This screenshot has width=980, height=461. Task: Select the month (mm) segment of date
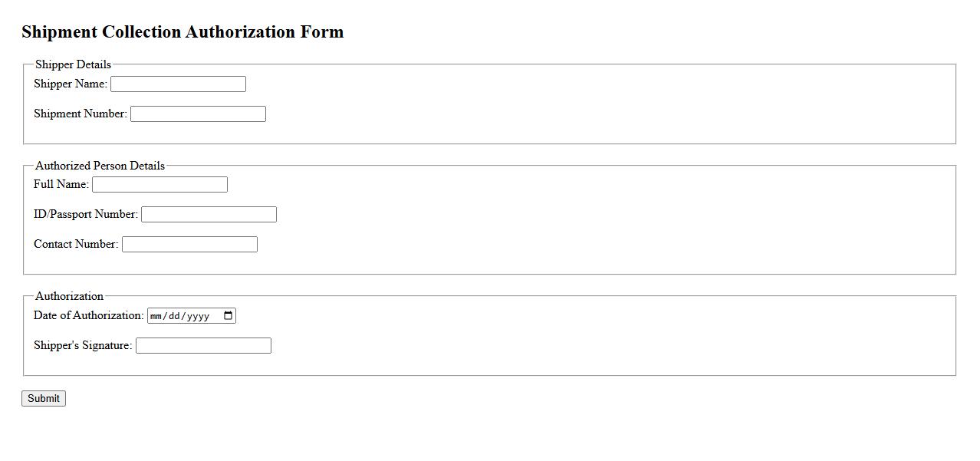point(157,316)
